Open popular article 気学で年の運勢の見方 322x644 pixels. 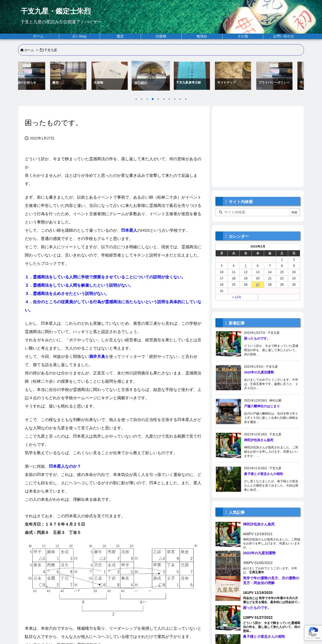271,581
